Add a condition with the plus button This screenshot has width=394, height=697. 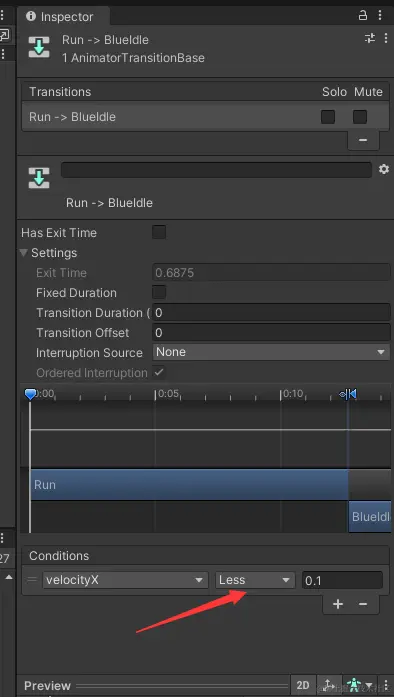point(338,604)
